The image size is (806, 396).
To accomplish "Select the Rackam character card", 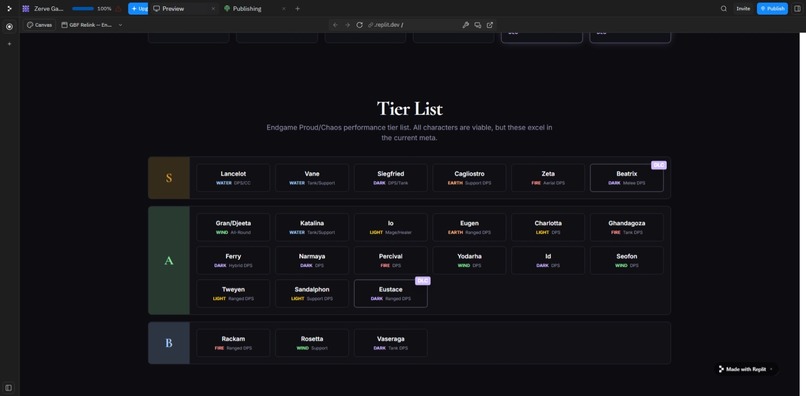I will point(233,343).
